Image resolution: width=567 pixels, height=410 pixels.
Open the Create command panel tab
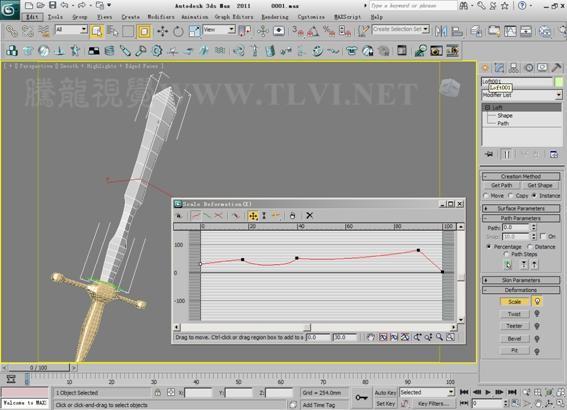(x=485, y=68)
